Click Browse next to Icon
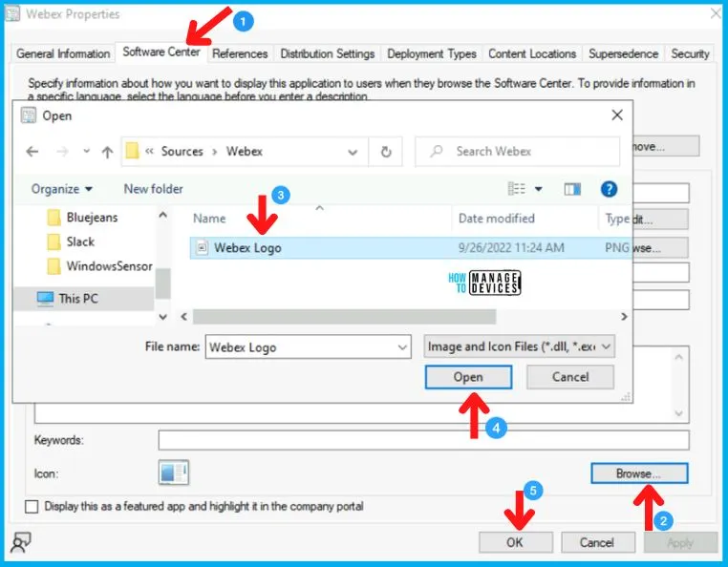Image resolution: width=728 pixels, height=567 pixels. [x=639, y=473]
